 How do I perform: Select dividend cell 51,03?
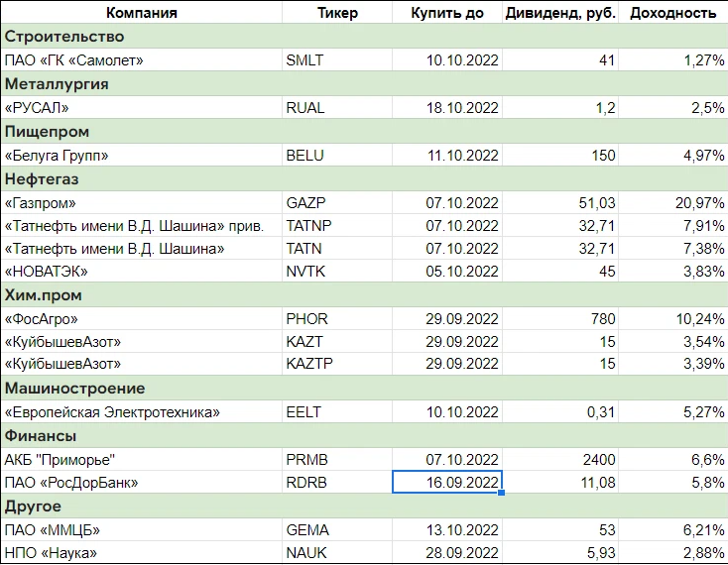click(x=560, y=203)
